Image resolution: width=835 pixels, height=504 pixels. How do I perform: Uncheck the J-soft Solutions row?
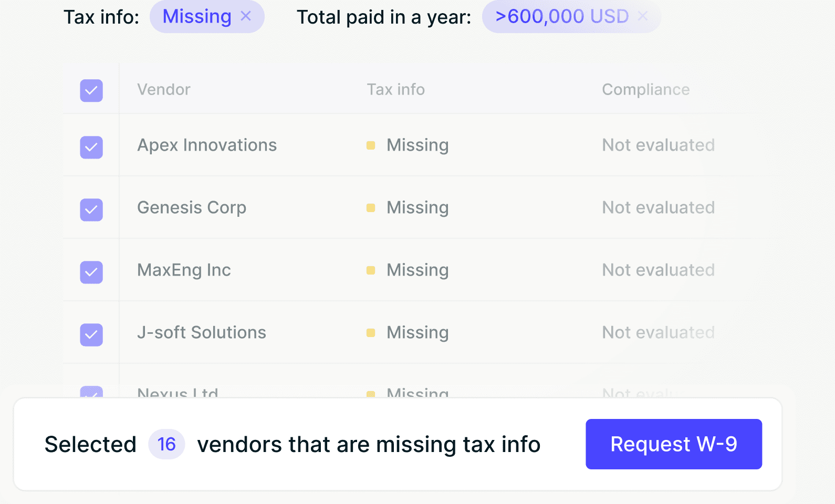coord(91,335)
